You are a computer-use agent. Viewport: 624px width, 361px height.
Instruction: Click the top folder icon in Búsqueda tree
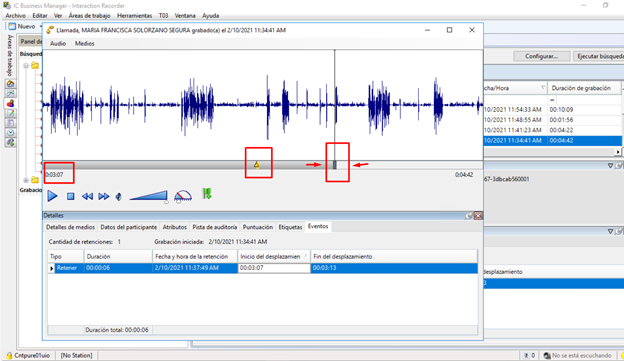(35, 65)
